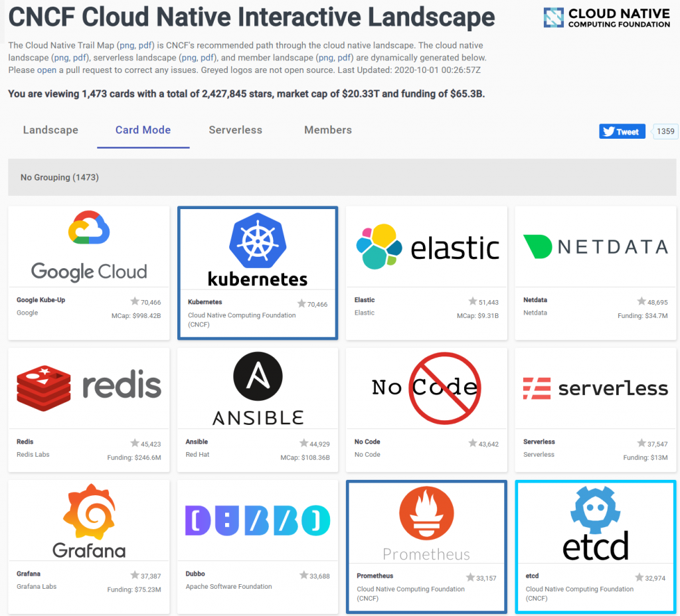Open the Dubbo logo card
The width and height of the screenshot is (680, 616).
[x=258, y=520]
